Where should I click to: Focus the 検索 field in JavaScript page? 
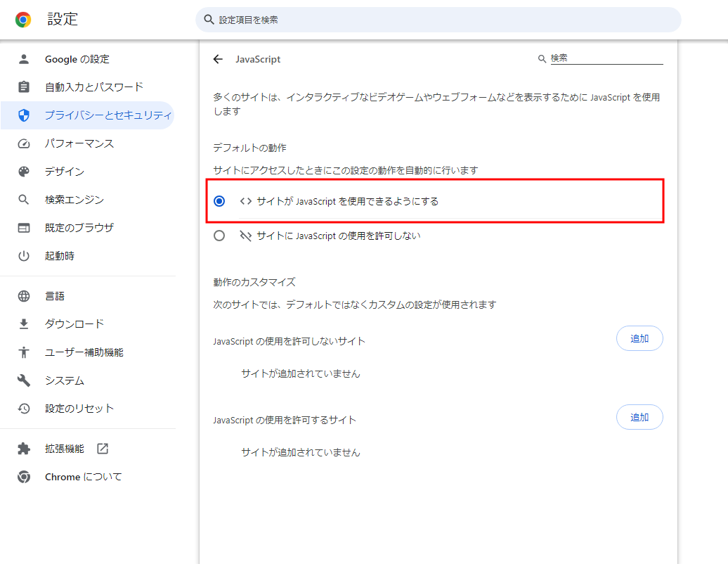tap(606, 58)
